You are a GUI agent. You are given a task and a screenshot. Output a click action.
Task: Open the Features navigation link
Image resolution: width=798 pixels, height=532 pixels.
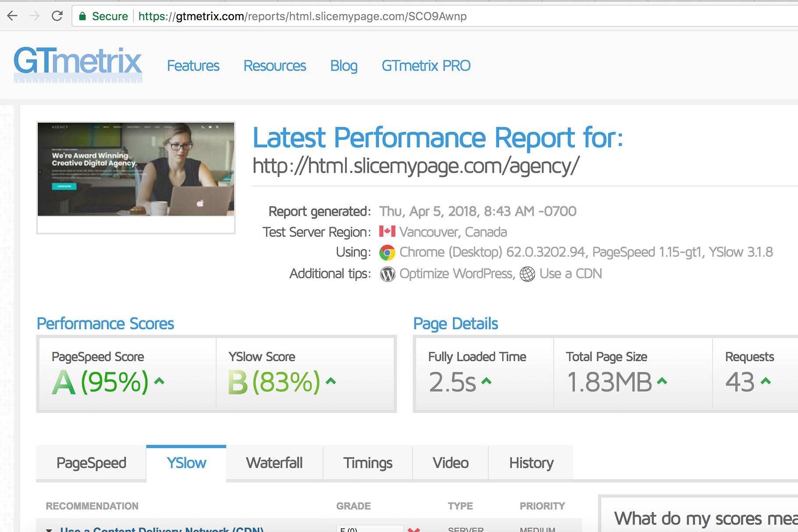coord(193,66)
